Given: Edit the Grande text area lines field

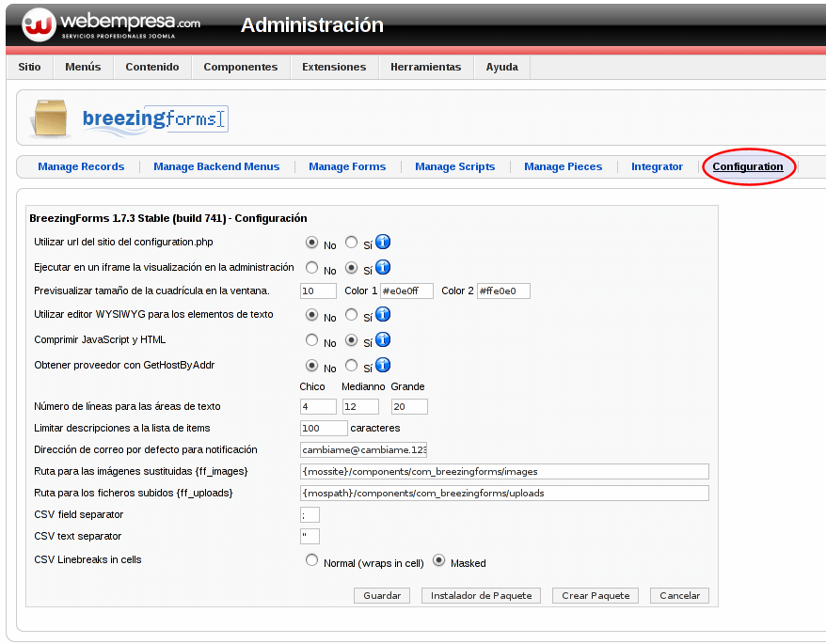Looking at the screenshot, I should click(409, 406).
